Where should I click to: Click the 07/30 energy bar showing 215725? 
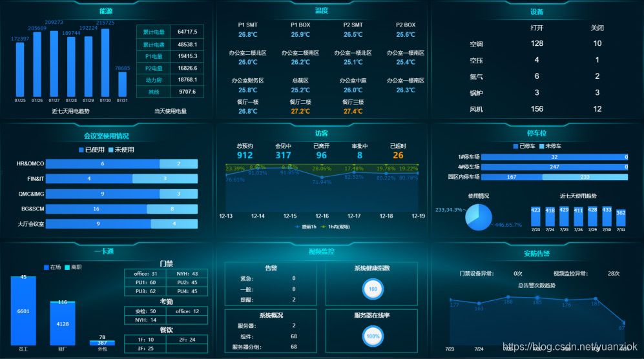(105, 63)
